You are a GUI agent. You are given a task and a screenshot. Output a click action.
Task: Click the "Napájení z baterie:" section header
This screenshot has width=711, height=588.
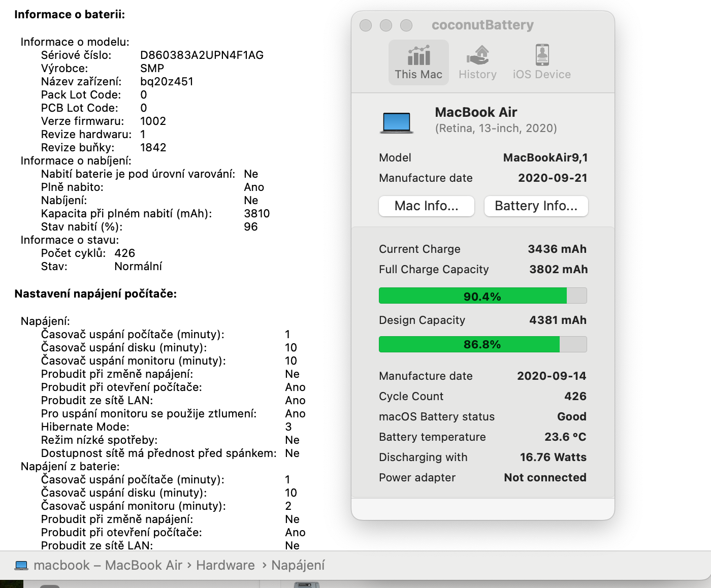pos(71,467)
